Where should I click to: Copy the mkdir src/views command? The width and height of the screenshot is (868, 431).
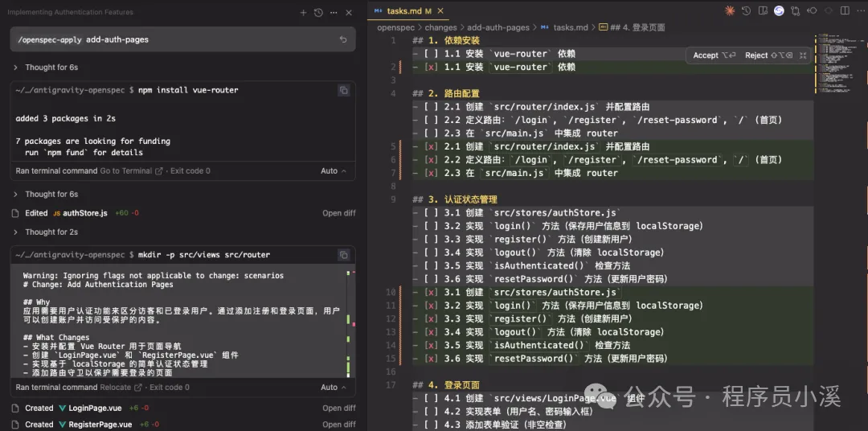[343, 255]
